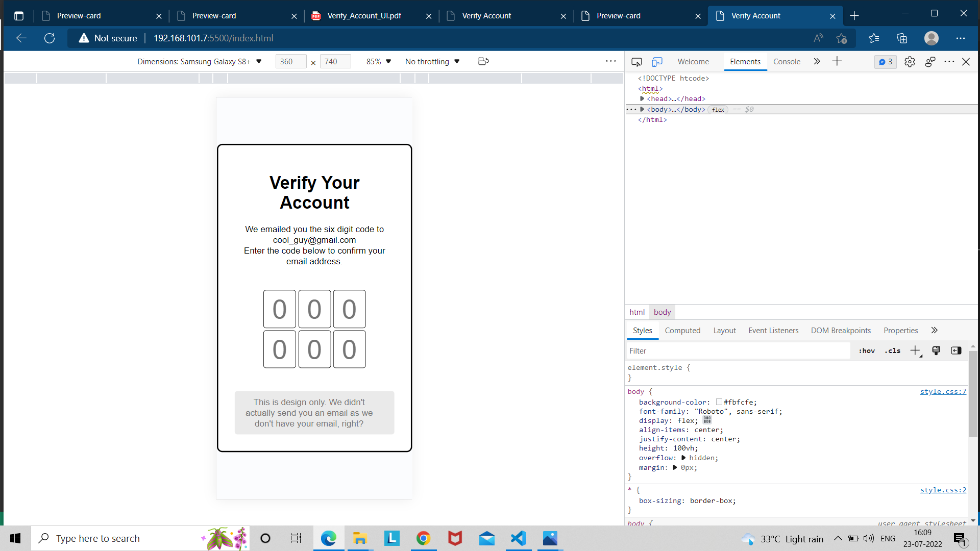The image size is (980, 551).
Task: Switch to the Console tab
Action: tap(787, 61)
